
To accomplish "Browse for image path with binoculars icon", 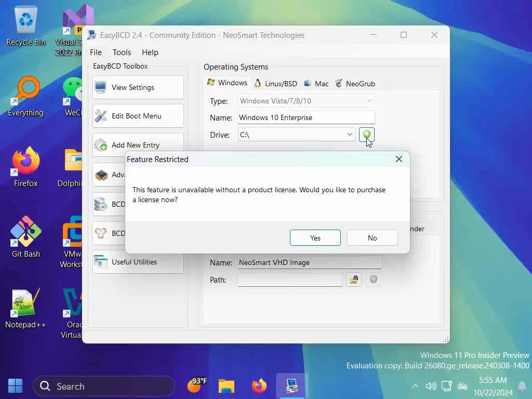I will click(x=353, y=280).
